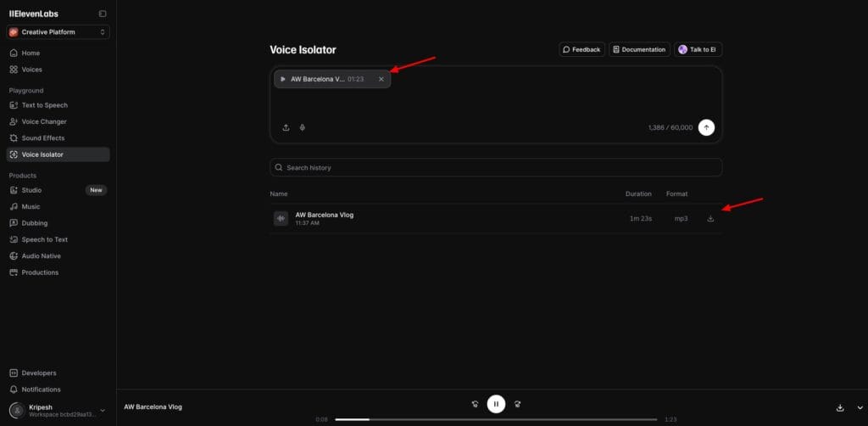This screenshot has width=868, height=426.
Task: Open the Documentation link
Action: 639,49
